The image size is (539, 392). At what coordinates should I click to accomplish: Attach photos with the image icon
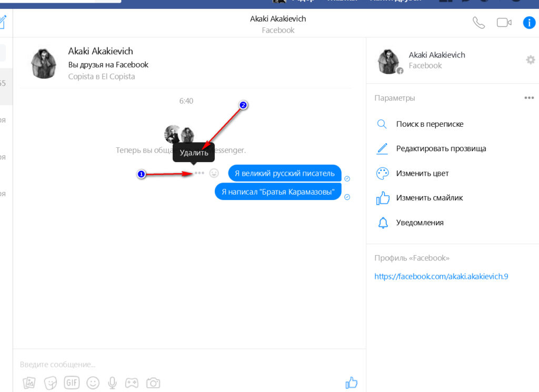pyautogui.click(x=29, y=383)
